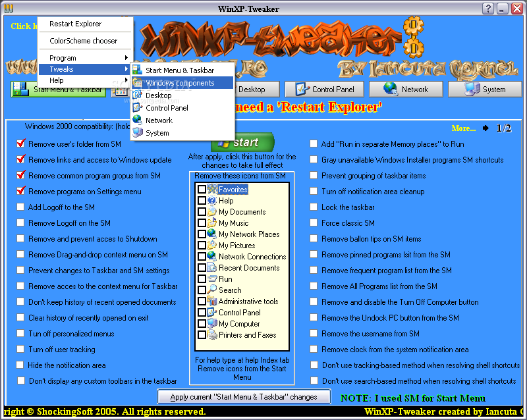Click the Start Menu & Taskbar submenu icon
Viewport: 527px width, 420px height.
[x=137, y=70]
